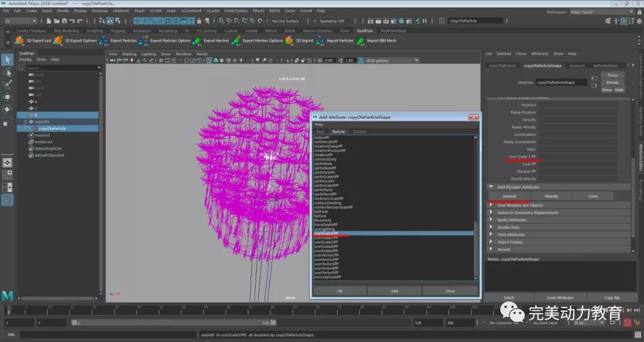Collapse the Add Dynamic Attributes section
This screenshot has height=342, width=644.
coord(491,187)
